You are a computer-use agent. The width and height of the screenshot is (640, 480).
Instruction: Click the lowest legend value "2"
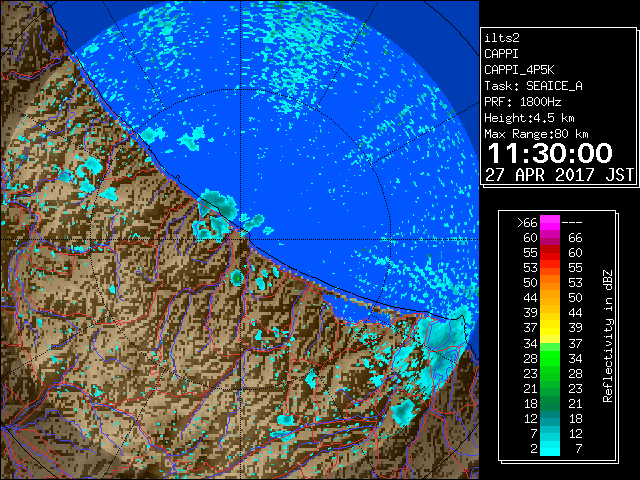click(x=533, y=449)
